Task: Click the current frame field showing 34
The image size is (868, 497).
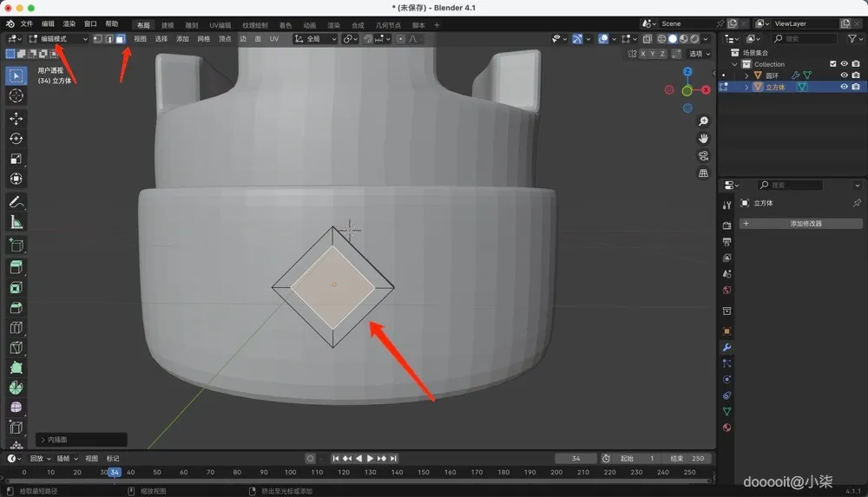Action: [x=578, y=458]
